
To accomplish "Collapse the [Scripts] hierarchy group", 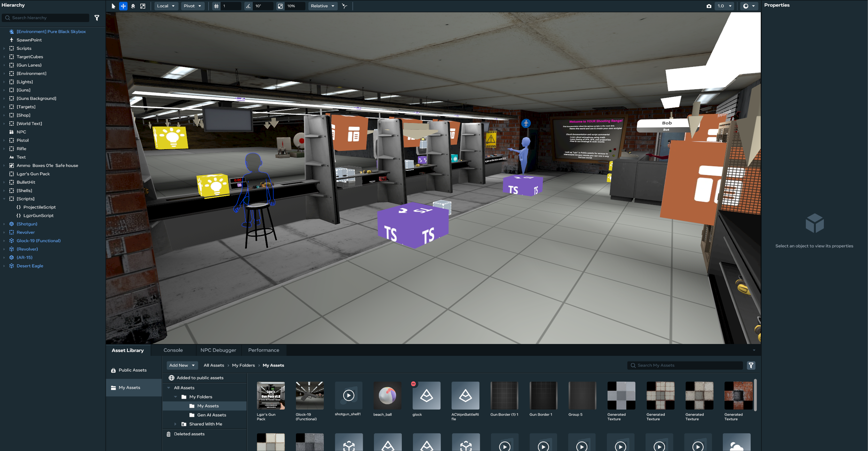I will [x=4, y=199].
